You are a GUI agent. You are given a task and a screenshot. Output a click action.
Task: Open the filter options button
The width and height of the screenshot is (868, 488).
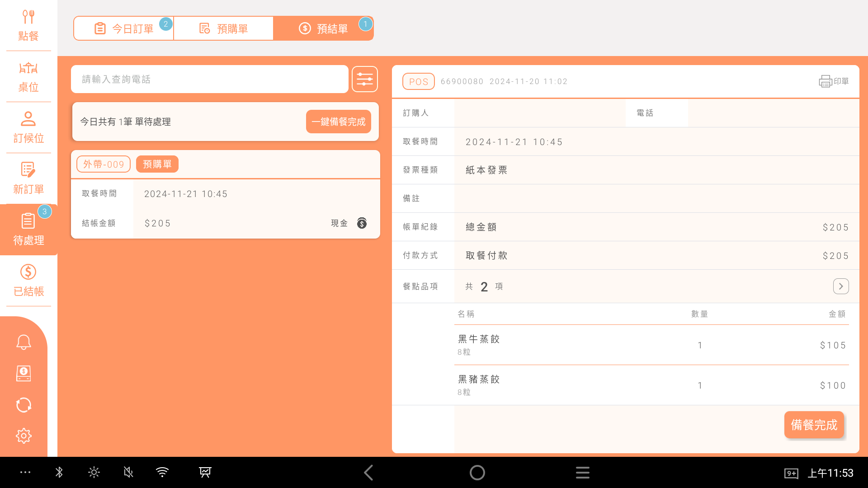coord(364,79)
